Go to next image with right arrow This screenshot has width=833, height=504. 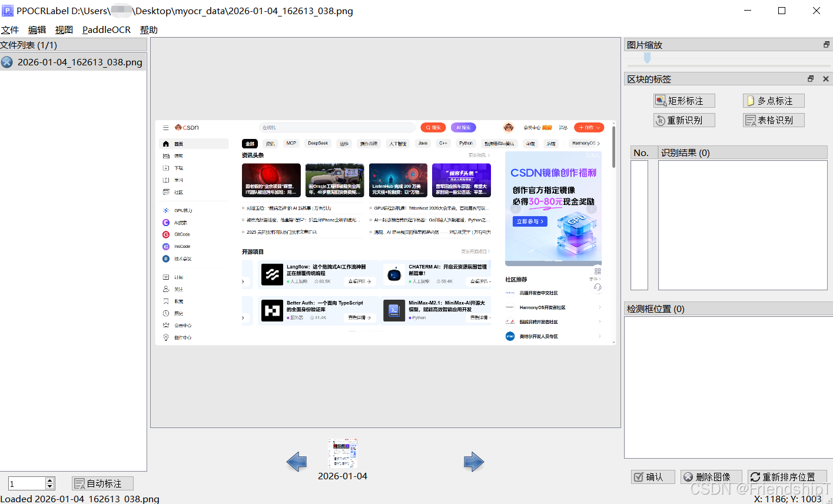click(x=473, y=462)
